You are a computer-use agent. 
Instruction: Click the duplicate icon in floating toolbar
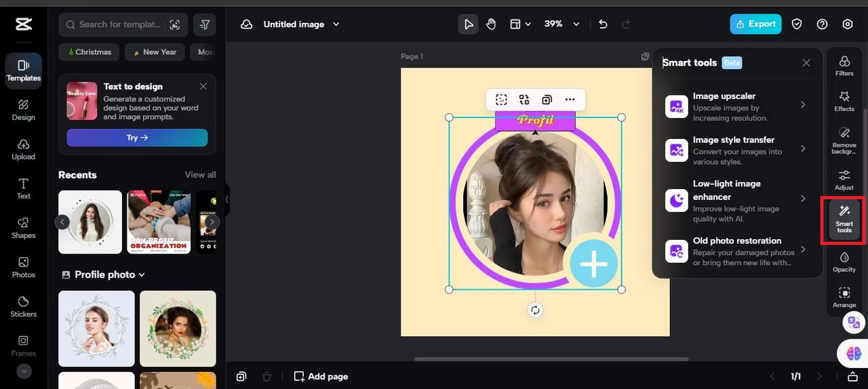tap(547, 100)
